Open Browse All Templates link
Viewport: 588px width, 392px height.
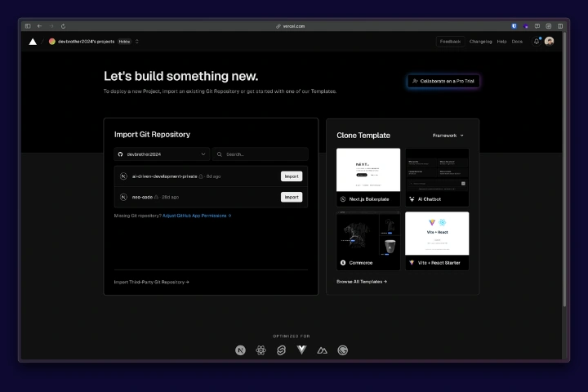(362, 281)
